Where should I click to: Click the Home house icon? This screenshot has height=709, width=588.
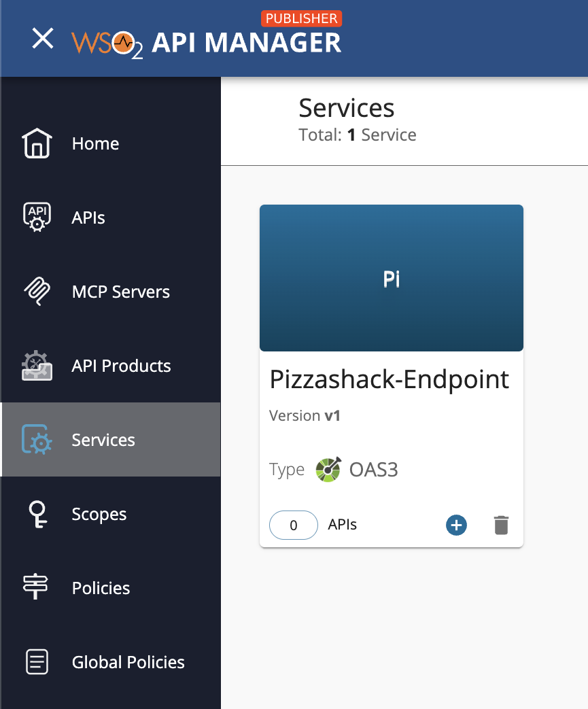click(37, 143)
